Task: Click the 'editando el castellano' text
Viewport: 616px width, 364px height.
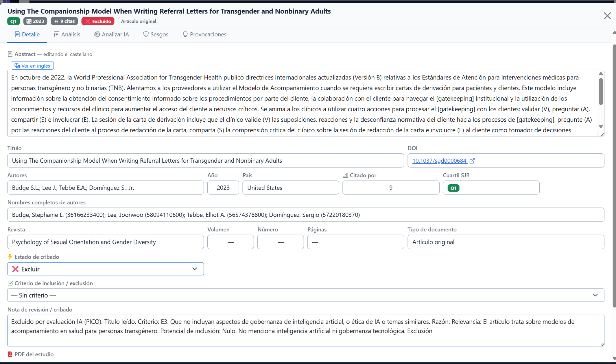Action: [x=68, y=54]
